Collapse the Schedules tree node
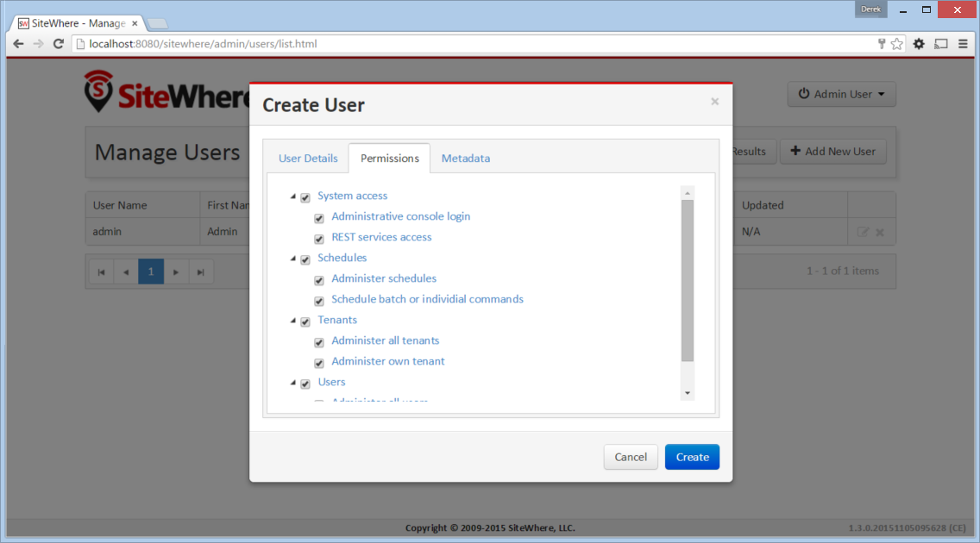This screenshot has width=980, height=543. [x=293, y=258]
